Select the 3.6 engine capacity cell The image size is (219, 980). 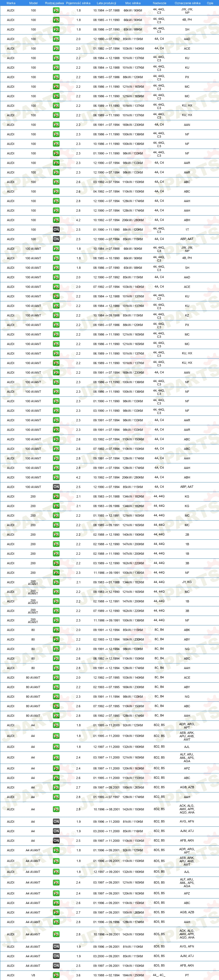point(78,975)
